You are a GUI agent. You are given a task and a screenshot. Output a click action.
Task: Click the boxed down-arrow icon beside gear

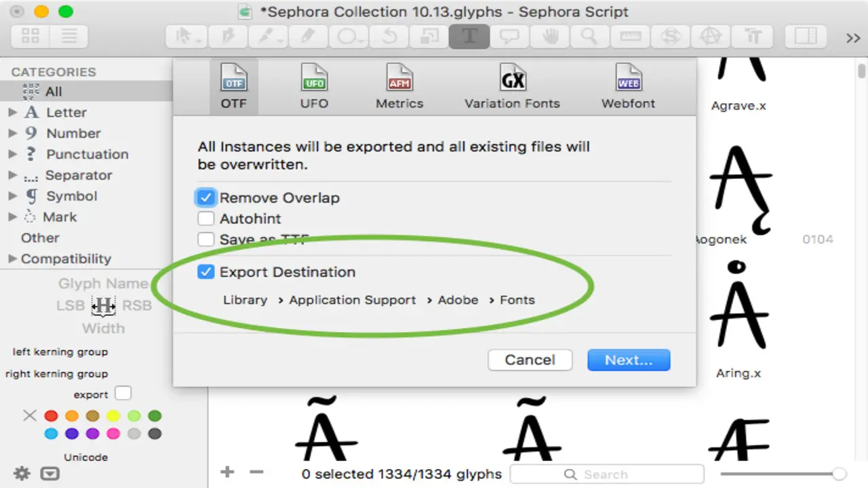pyautogui.click(x=50, y=474)
